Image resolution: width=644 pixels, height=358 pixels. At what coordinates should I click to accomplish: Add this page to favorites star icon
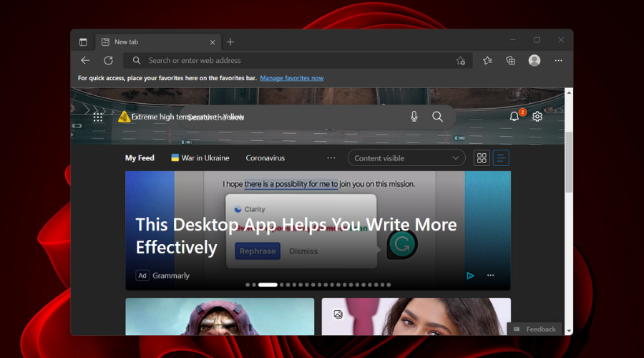pyautogui.click(x=460, y=61)
